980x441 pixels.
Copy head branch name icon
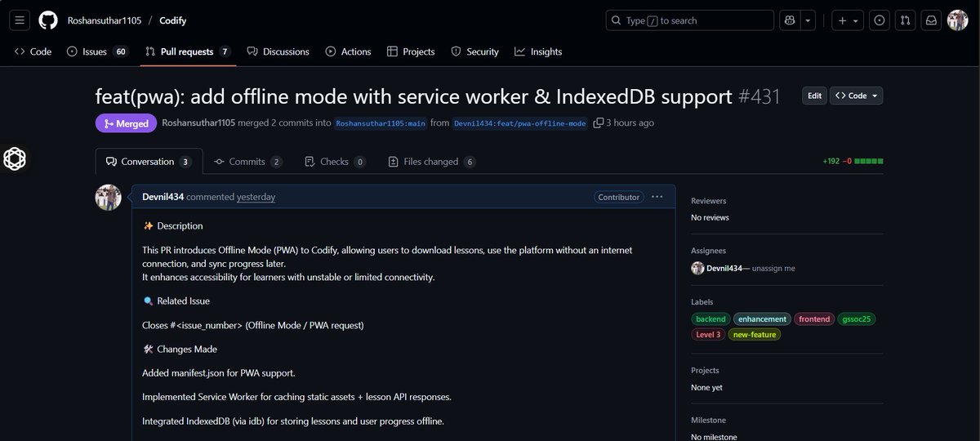click(599, 123)
